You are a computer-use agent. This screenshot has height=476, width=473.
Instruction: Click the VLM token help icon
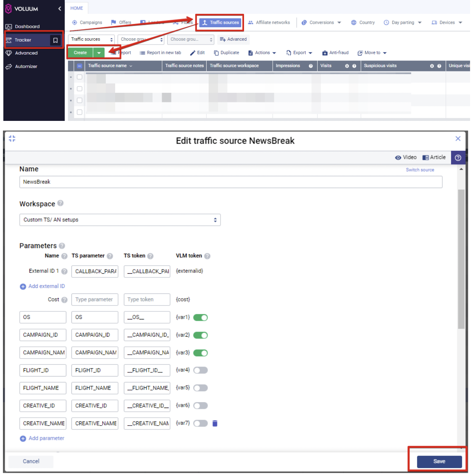(207, 256)
